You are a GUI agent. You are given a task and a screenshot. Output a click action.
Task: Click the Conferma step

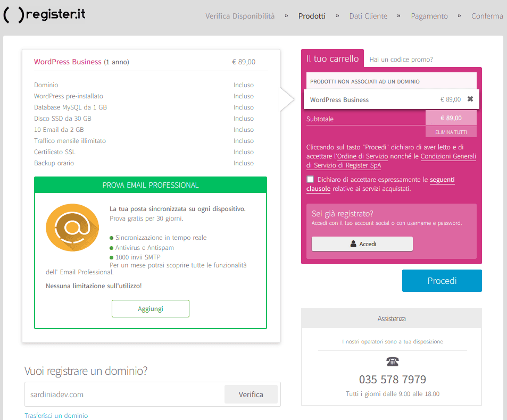[487, 16]
